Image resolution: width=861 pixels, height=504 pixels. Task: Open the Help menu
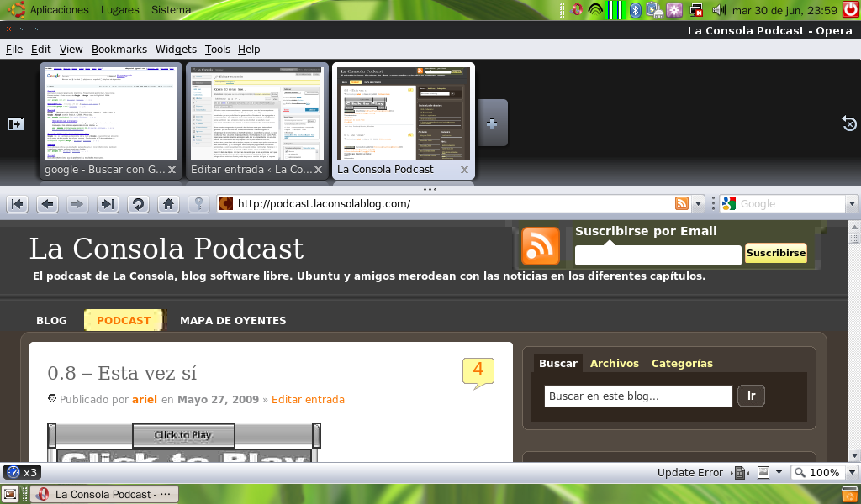click(x=249, y=50)
